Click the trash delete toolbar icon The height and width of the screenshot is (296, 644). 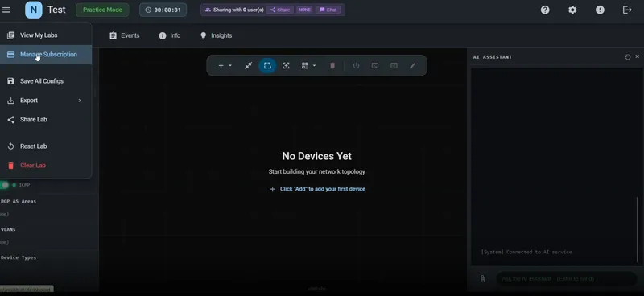click(332, 66)
